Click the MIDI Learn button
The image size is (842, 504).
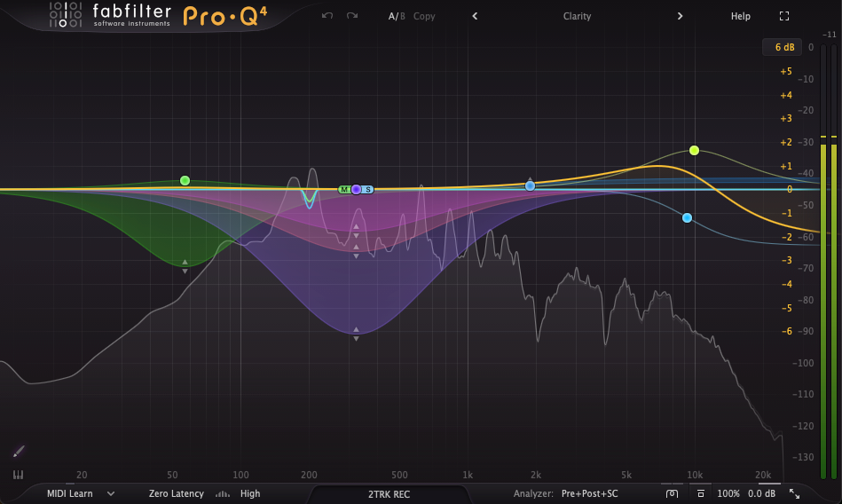69,493
